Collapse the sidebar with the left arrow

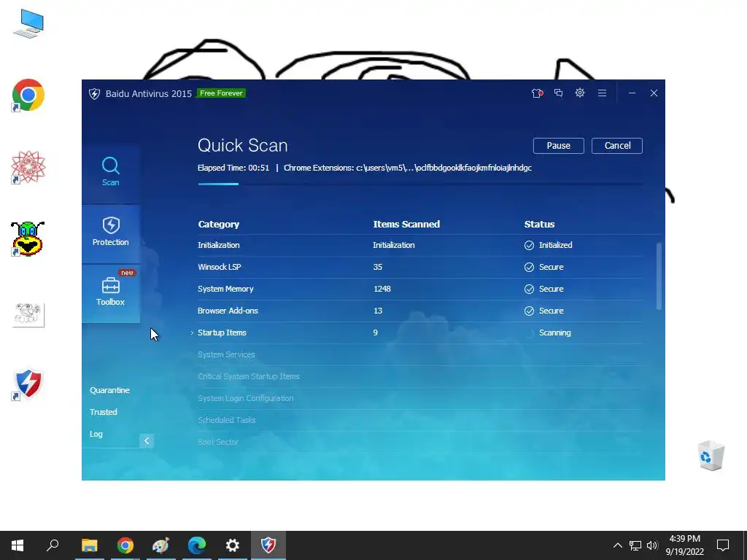[x=147, y=441]
